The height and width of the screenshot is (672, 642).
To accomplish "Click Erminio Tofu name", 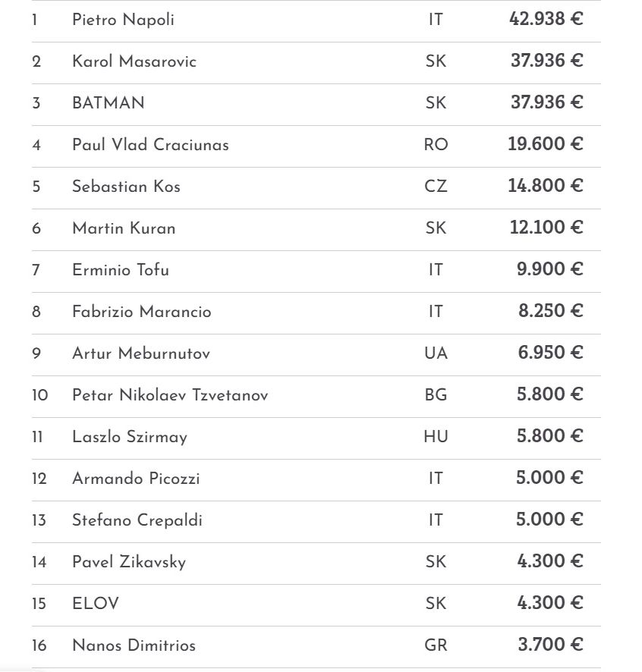I will 120,270.
